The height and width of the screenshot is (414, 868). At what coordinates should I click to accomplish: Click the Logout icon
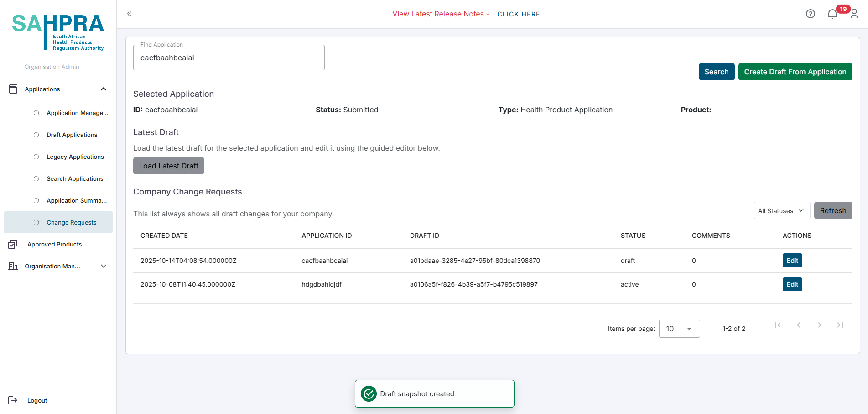pos(13,400)
